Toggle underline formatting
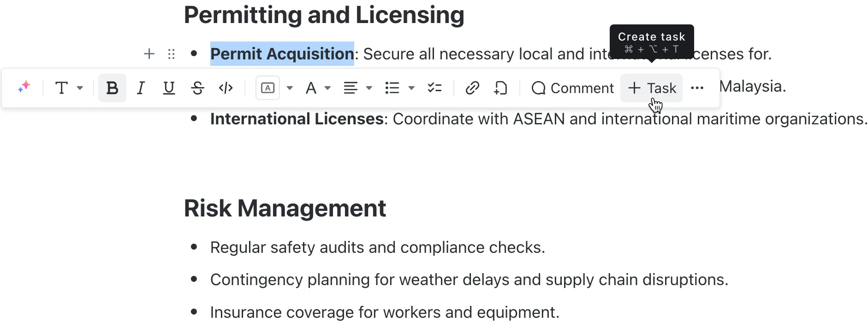Image resolution: width=868 pixels, height=327 pixels. coord(169,88)
